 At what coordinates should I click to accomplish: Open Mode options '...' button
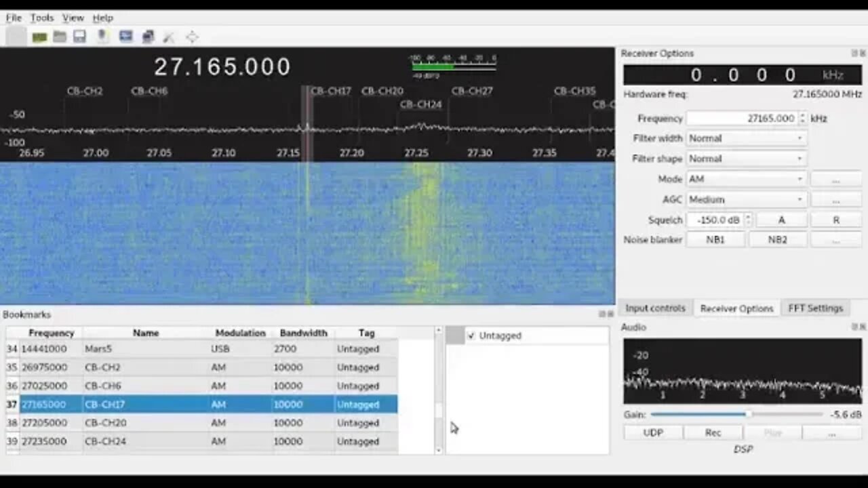pos(836,179)
